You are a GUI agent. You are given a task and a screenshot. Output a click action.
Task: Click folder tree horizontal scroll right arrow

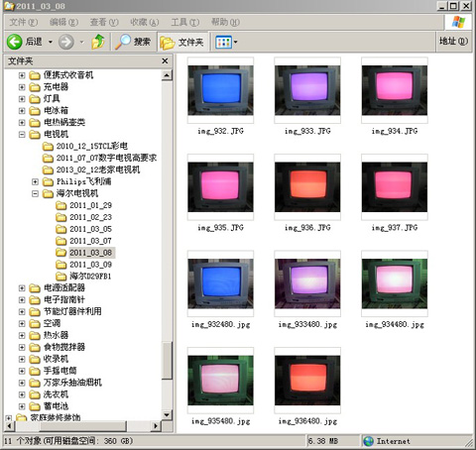155,426
